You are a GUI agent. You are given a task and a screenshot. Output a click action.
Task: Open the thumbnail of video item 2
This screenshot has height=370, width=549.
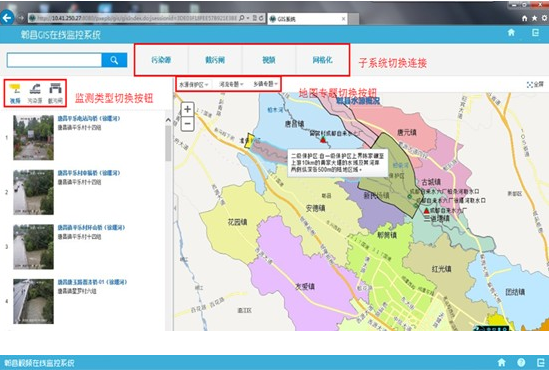click(34, 192)
